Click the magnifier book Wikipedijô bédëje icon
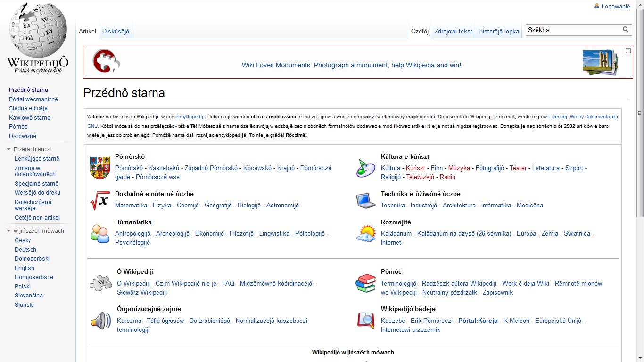The image size is (644, 362). [x=366, y=321]
